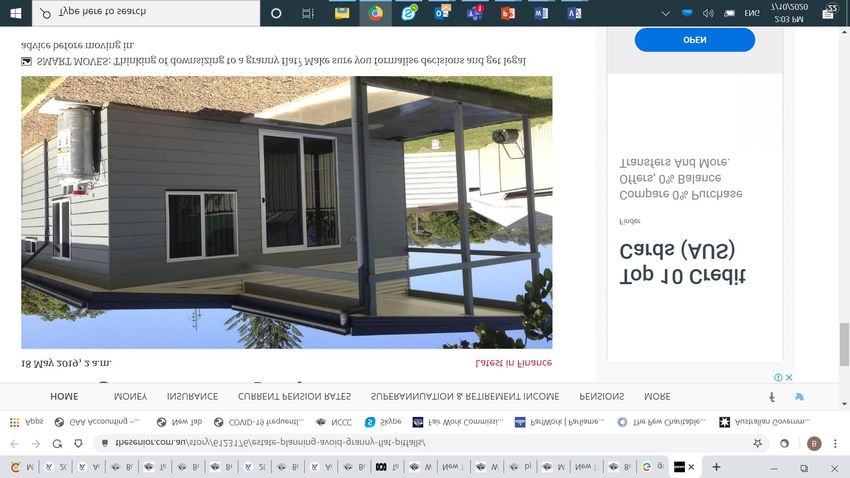
Task: Click the taskbar search box
Action: 146,13
